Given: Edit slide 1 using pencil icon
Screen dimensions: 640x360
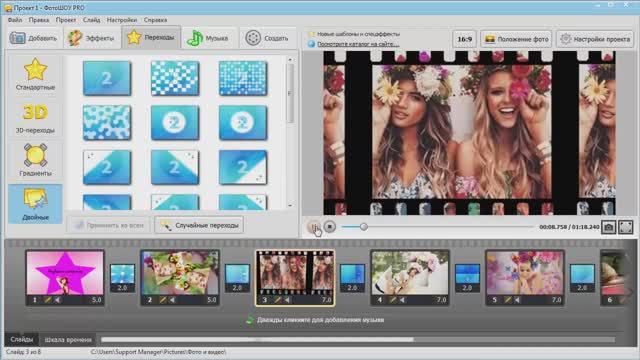Looking at the screenshot, I should tap(48, 300).
